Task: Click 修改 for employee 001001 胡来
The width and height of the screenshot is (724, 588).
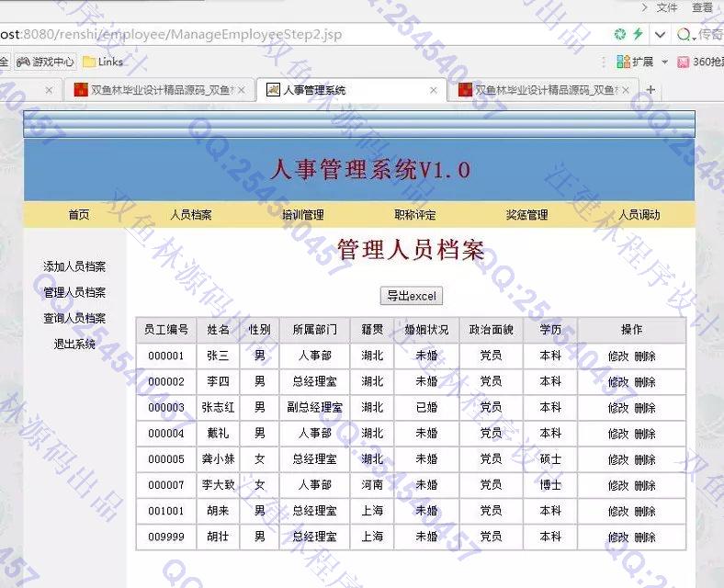Action: click(x=618, y=511)
